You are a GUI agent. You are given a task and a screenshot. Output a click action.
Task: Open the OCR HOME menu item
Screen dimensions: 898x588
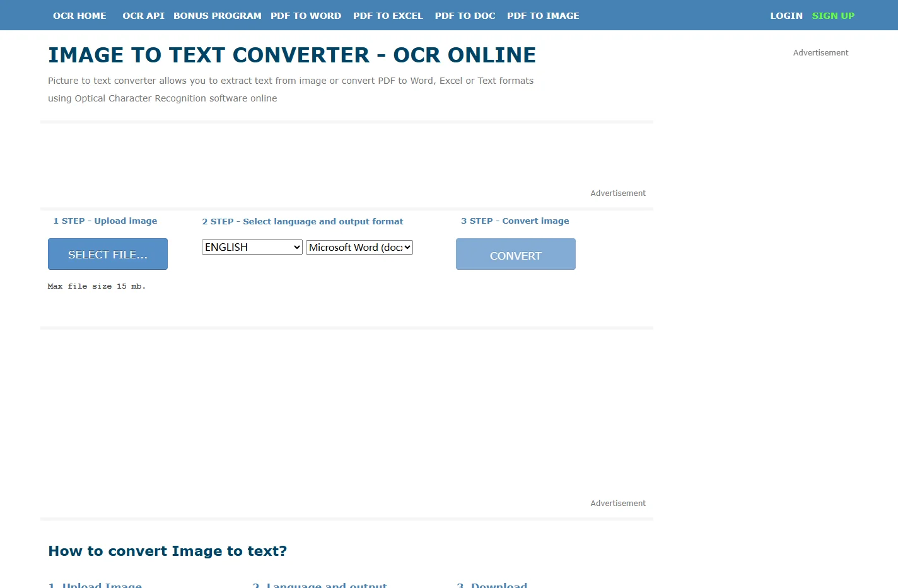(x=79, y=16)
